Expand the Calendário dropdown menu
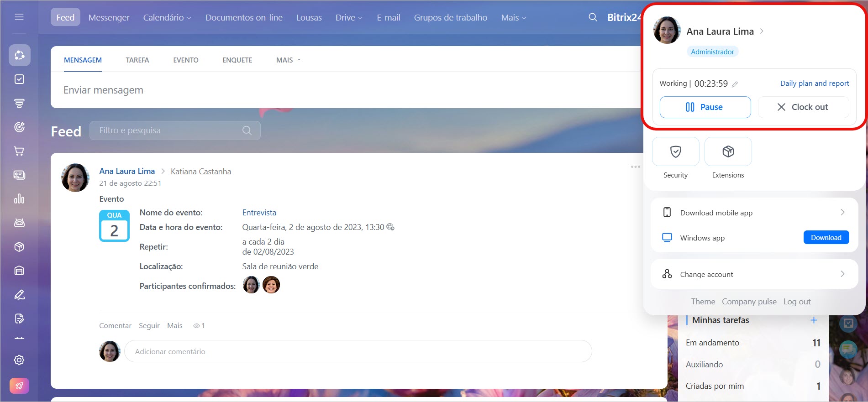Screen dimensions: 868x402 (167, 18)
